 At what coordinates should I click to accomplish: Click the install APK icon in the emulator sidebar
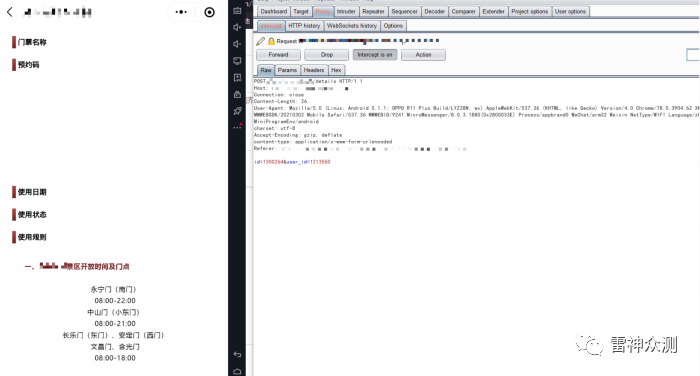click(237, 78)
